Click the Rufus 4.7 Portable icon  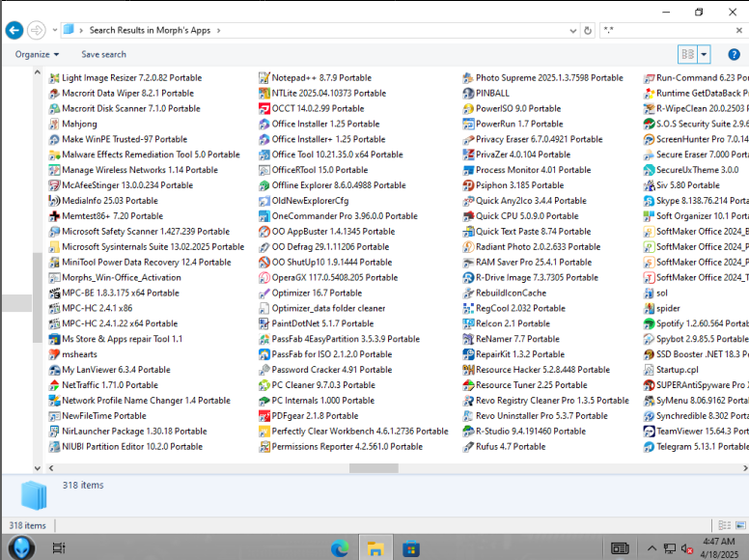[468, 447]
